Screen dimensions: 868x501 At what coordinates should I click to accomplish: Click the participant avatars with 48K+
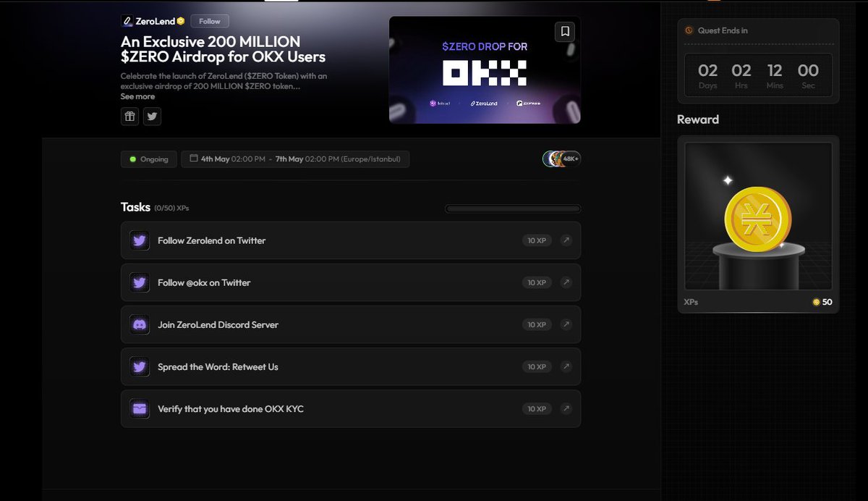pyautogui.click(x=562, y=159)
